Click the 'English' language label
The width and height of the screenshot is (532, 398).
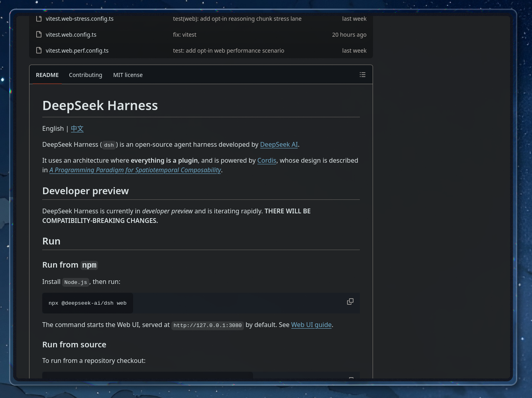tap(53, 128)
